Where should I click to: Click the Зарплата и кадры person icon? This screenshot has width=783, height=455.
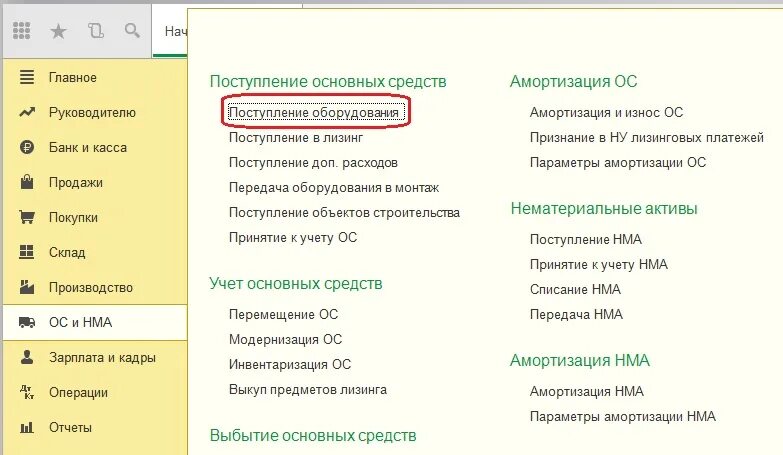coord(27,357)
